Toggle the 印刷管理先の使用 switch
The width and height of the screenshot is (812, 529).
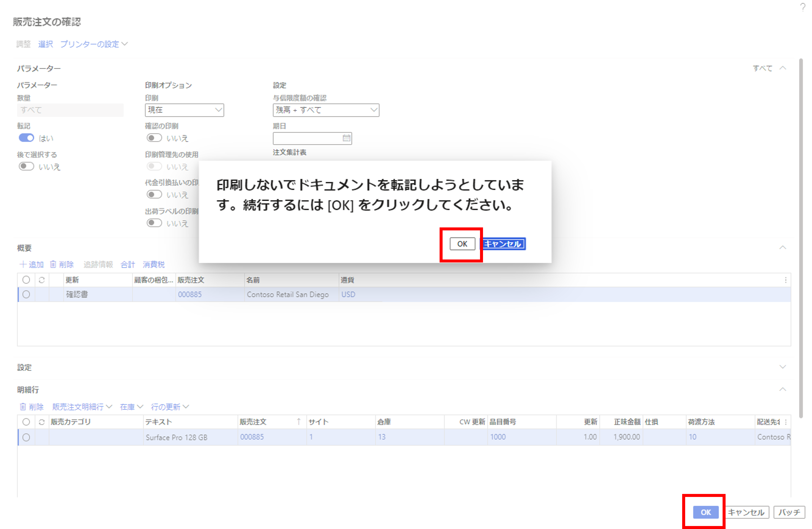[x=154, y=166]
